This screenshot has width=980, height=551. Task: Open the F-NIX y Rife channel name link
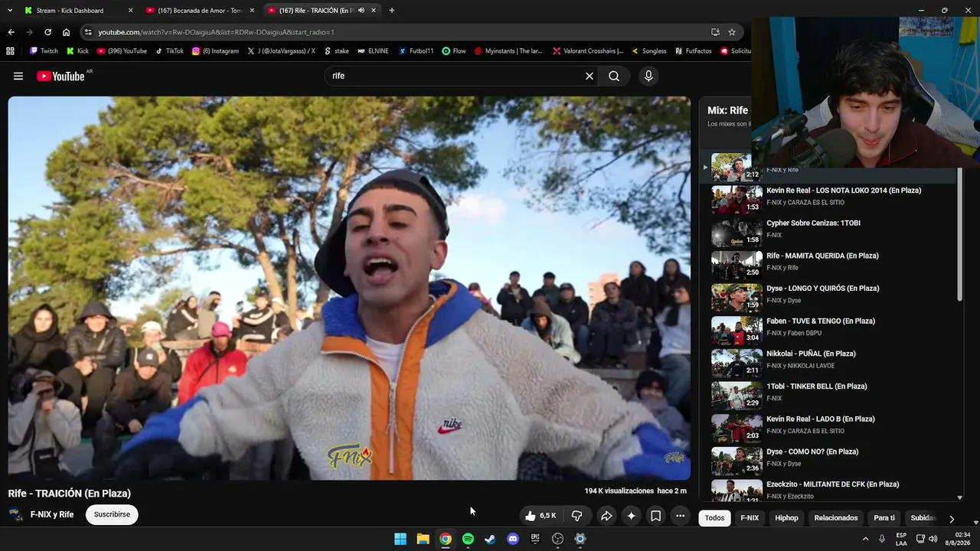click(x=52, y=514)
